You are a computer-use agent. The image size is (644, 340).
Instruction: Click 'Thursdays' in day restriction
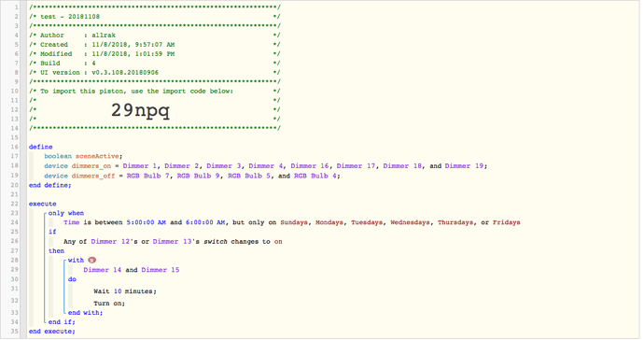click(455, 222)
